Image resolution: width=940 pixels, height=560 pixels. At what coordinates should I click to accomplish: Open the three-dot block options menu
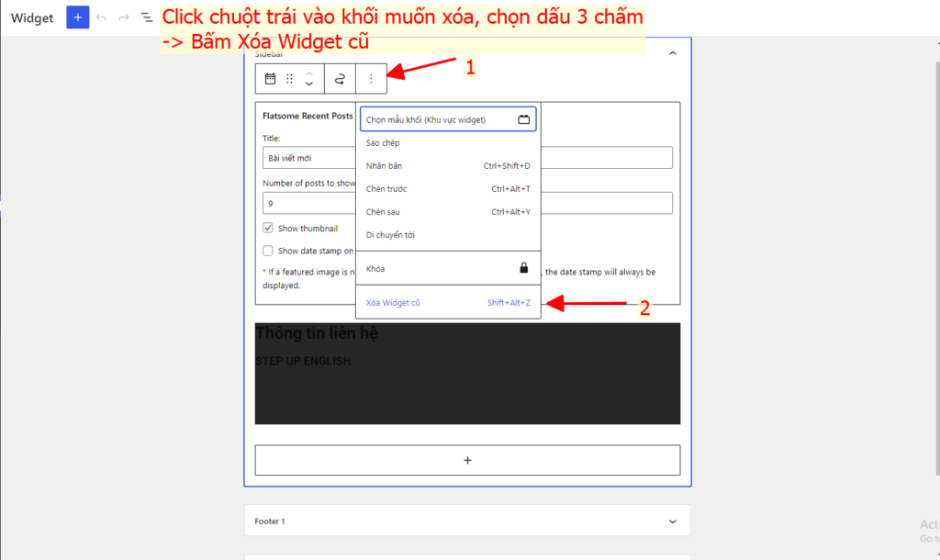371,79
